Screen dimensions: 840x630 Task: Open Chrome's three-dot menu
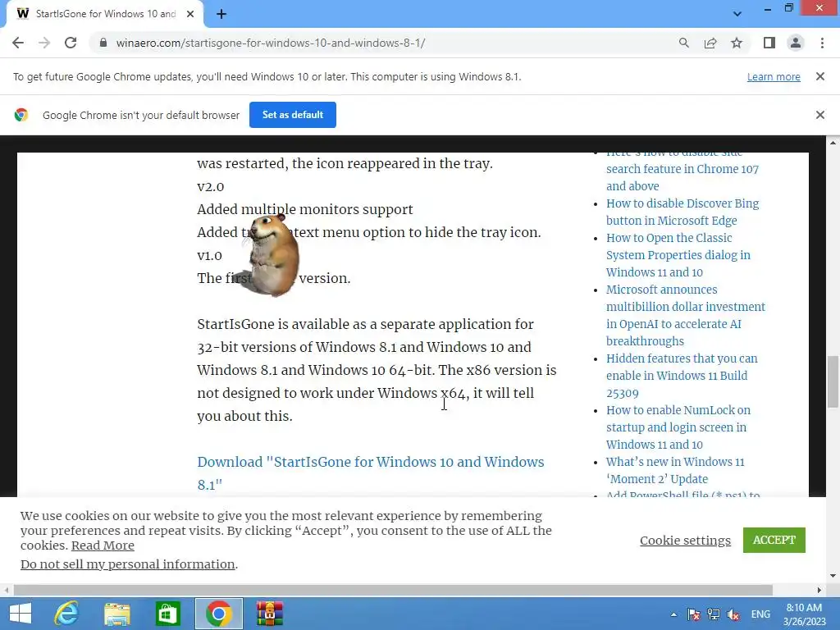coord(822,43)
